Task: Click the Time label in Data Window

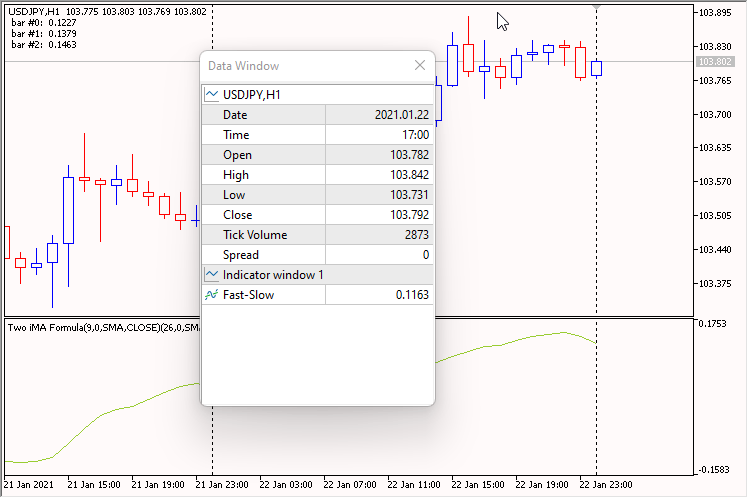Action: 236,135
